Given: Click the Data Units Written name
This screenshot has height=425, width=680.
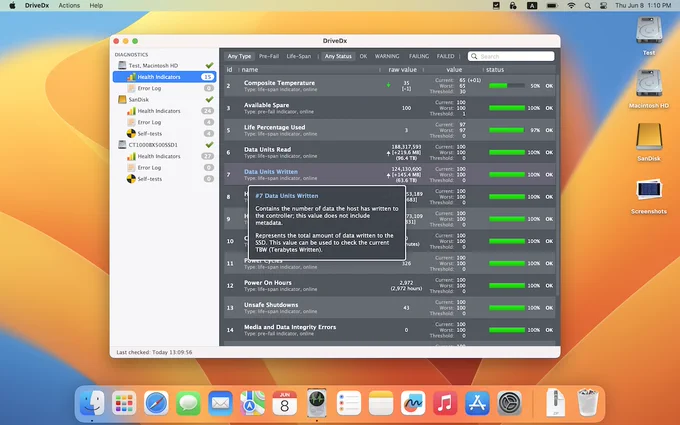Looking at the screenshot, I should point(271,172).
